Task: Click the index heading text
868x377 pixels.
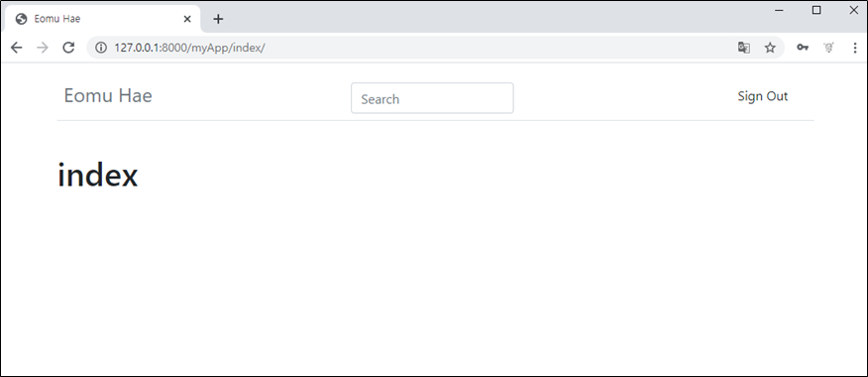Action: (x=97, y=175)
